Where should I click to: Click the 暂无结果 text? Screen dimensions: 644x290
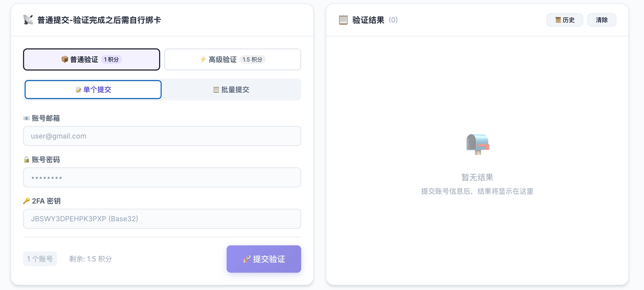pyautogui.click(x=477, y=177)
